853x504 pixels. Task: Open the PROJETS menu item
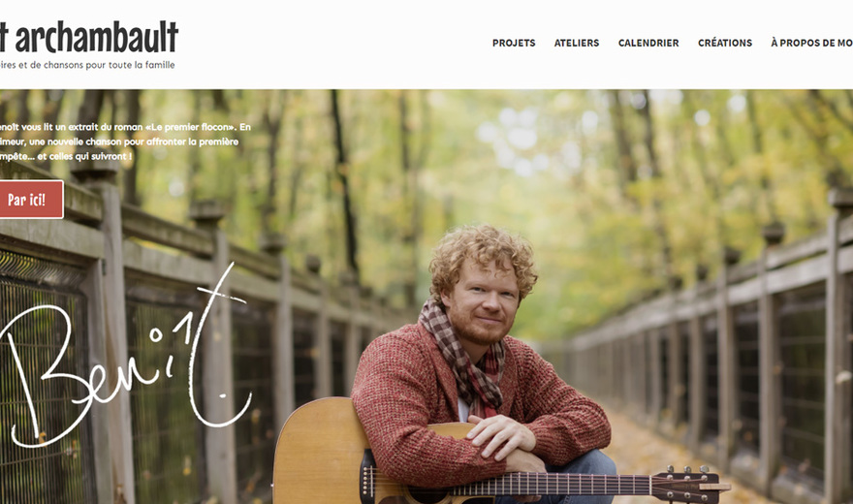pos(514,43)
